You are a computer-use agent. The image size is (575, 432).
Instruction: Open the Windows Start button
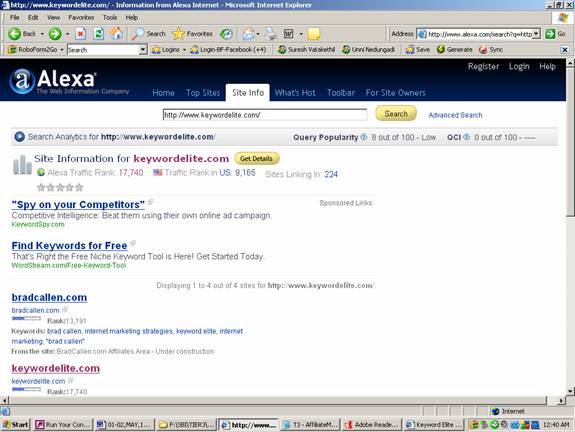pyautogui.click(x=15, y=425)
